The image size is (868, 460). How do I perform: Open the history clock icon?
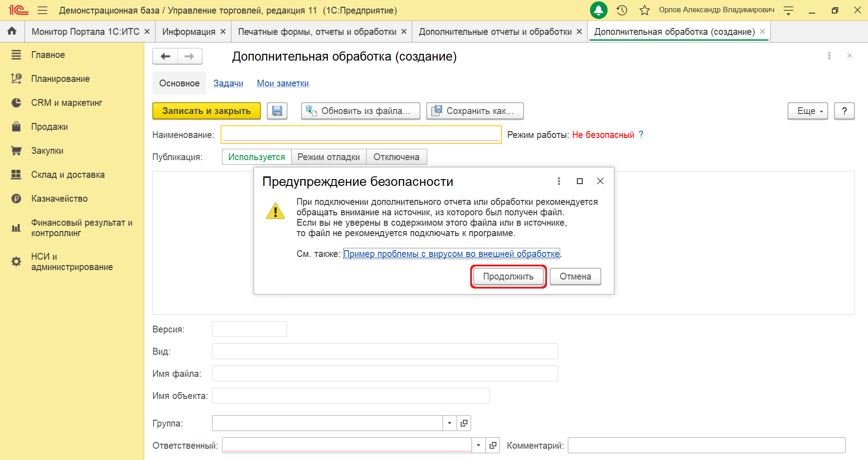(x=622, y=10)
